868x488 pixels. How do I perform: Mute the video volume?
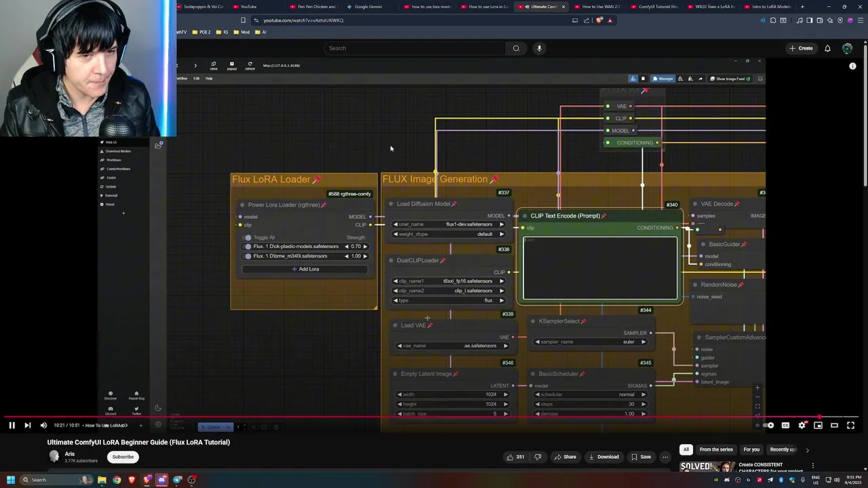tap(43, 425)
